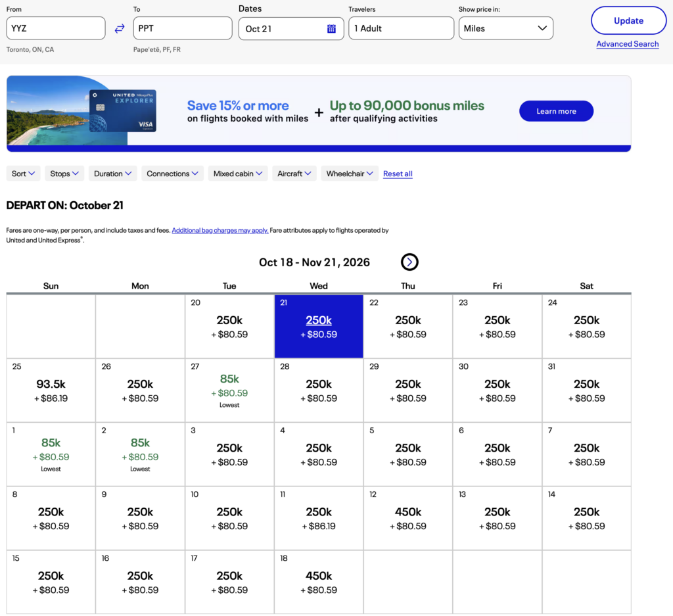Image resolution: width=673 pixels, height=616 pixels.
Task: Select the United Explorer card image
Action: pos(123,110)
